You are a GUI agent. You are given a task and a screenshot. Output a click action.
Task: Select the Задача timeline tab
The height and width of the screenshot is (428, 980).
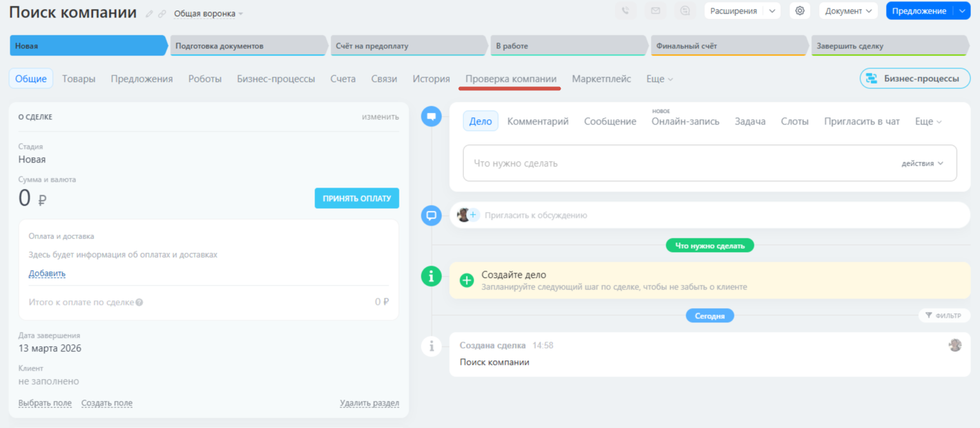point(750,121)
